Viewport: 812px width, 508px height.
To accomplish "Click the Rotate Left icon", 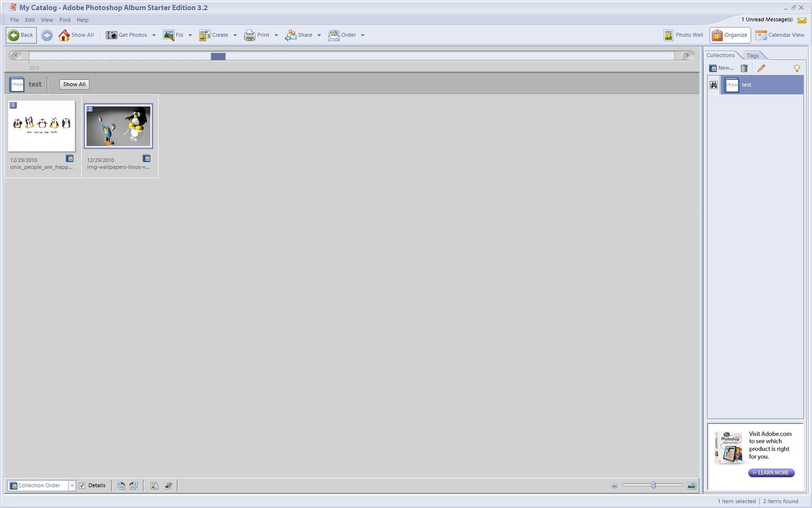I will point(121,485).
